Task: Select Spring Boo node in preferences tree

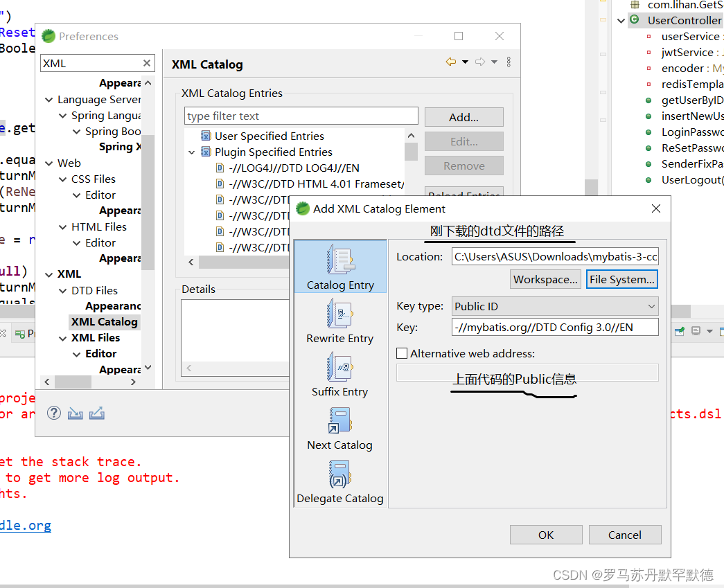Action: point(113,131)
